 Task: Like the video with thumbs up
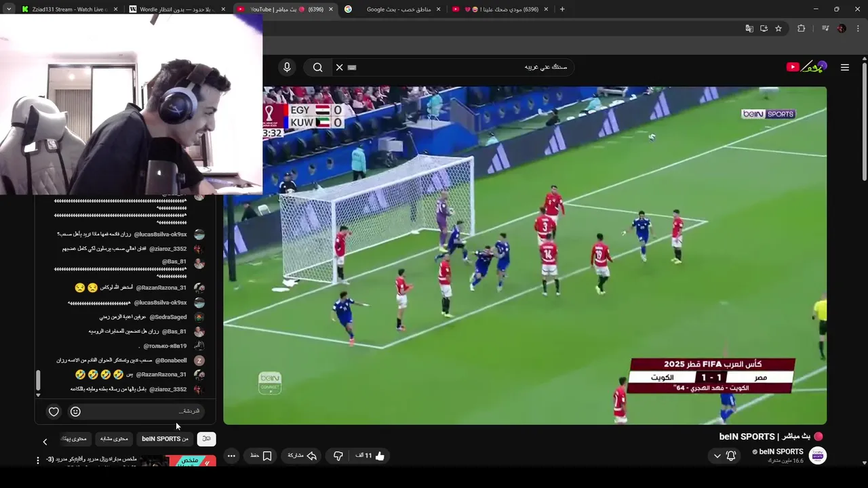coord(371,456)
